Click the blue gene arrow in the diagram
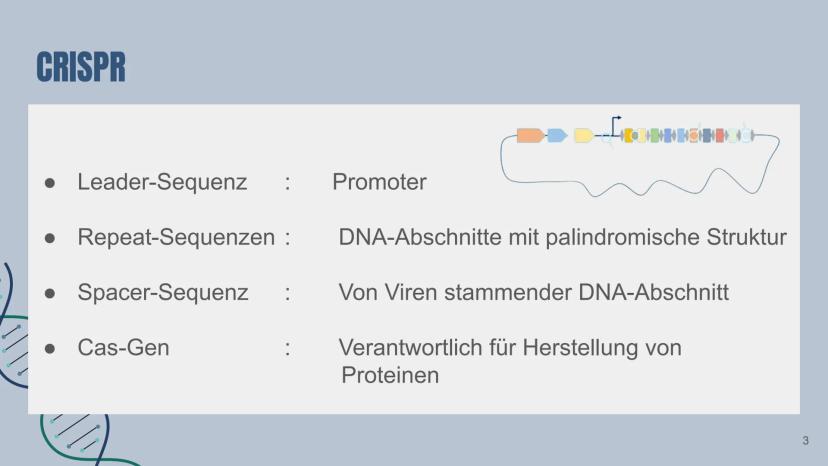The width and height of the screenshot is (828, 466). (557, 135)
